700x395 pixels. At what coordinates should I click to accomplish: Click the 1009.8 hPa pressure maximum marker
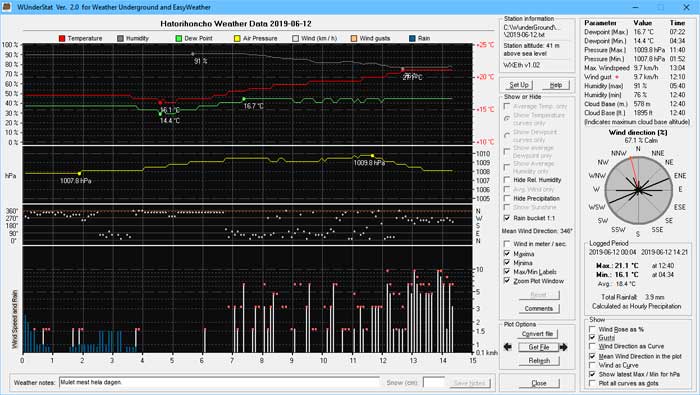click(372, 155)
